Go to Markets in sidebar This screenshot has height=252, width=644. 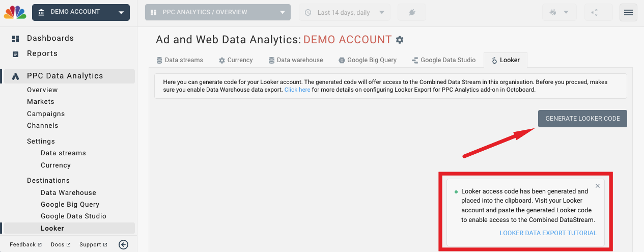41,101
